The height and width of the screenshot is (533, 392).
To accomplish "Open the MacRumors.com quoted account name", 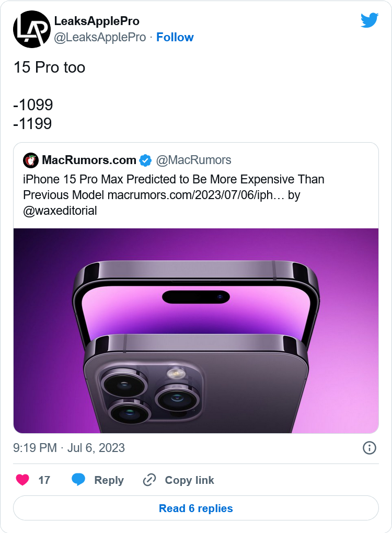I will coord(89,160).
